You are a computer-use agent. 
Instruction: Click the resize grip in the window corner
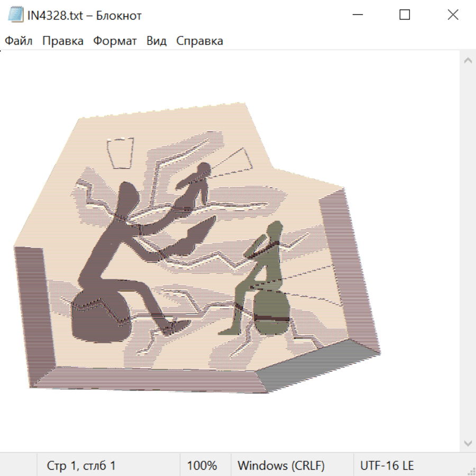[x=471, y=471]
